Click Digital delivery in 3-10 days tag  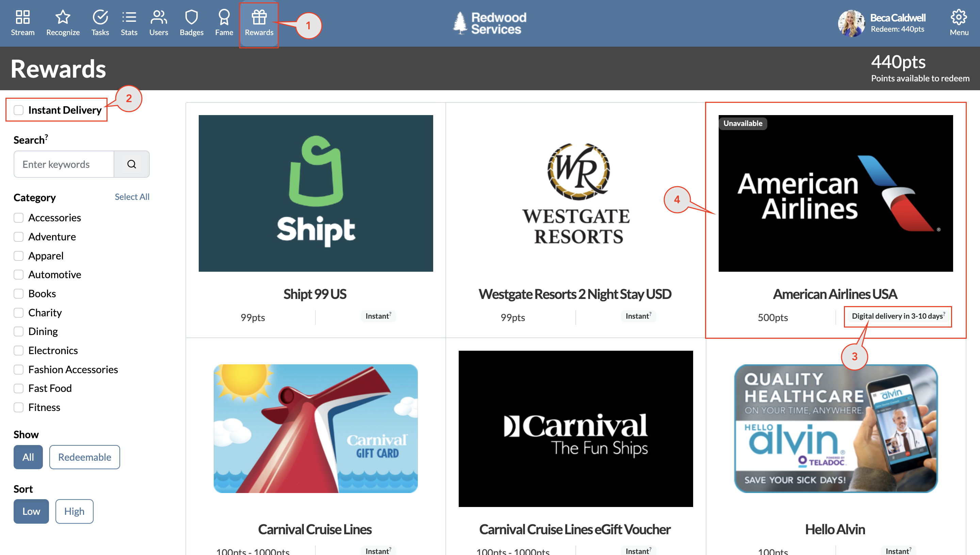coord(898,316)
